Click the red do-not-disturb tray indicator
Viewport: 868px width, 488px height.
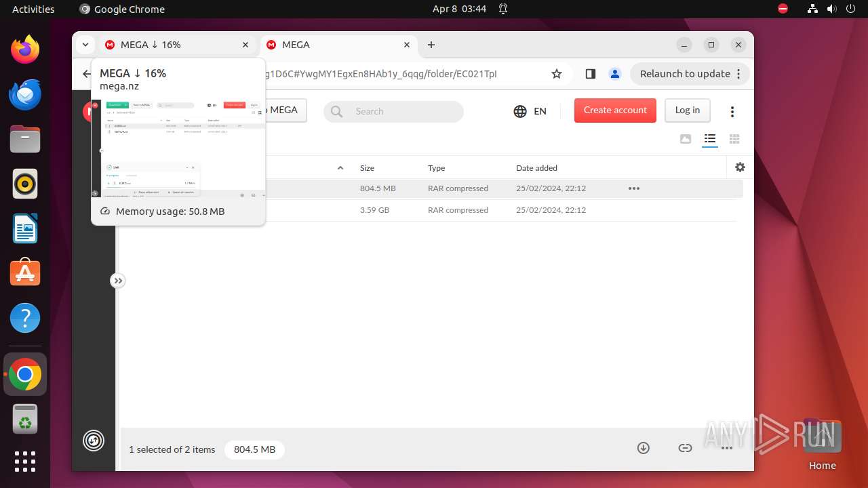point(783,9)
